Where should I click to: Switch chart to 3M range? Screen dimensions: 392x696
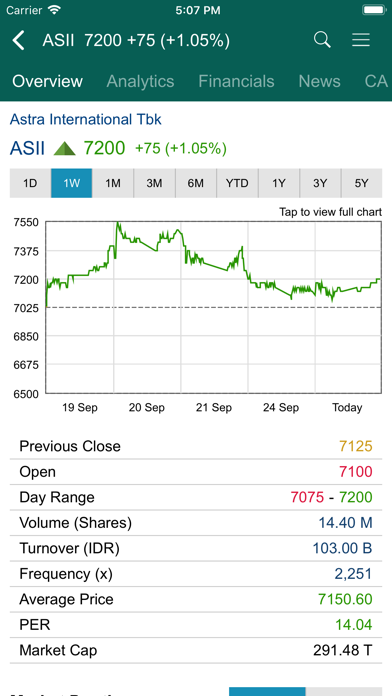(154, 183)
